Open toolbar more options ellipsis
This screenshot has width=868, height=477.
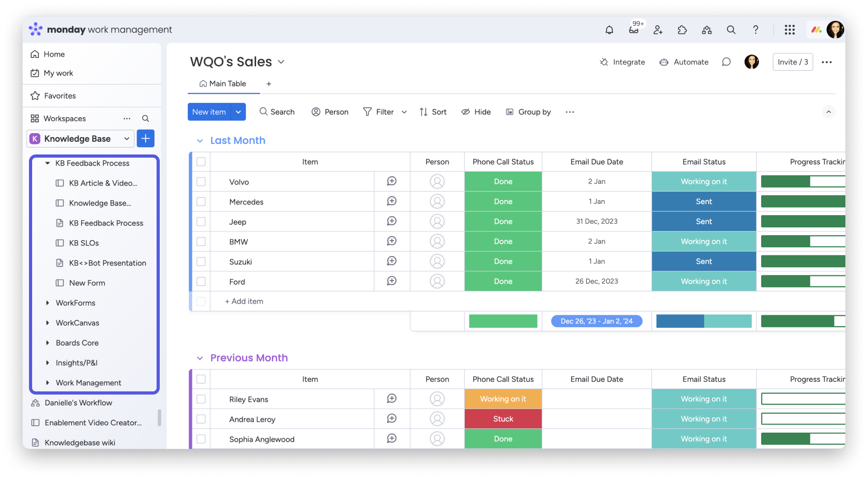pos(570,112)
